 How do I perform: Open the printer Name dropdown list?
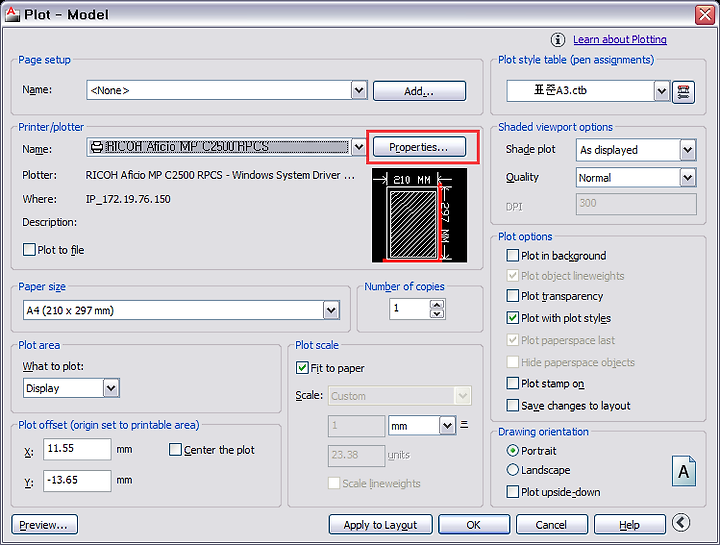pos(359,147)
